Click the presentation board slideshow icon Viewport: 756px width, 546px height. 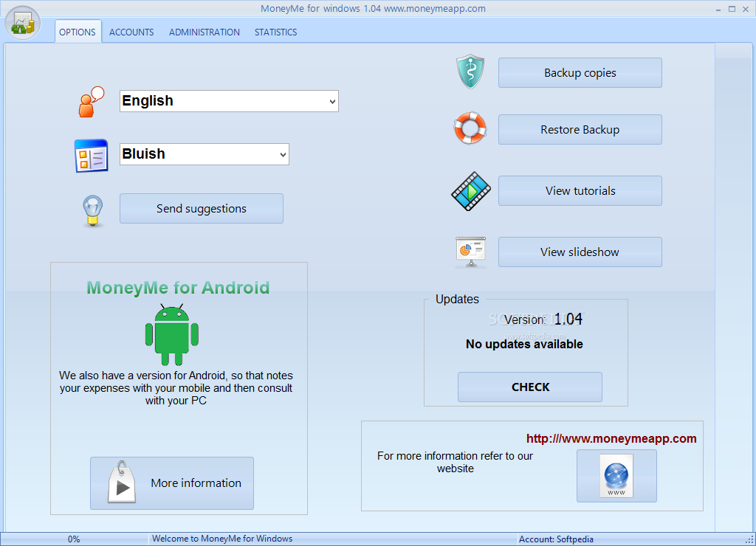point(470,252)
